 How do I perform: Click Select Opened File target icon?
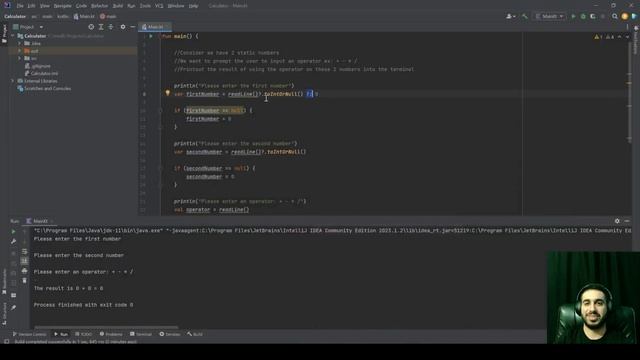click(x=91, y=27)
